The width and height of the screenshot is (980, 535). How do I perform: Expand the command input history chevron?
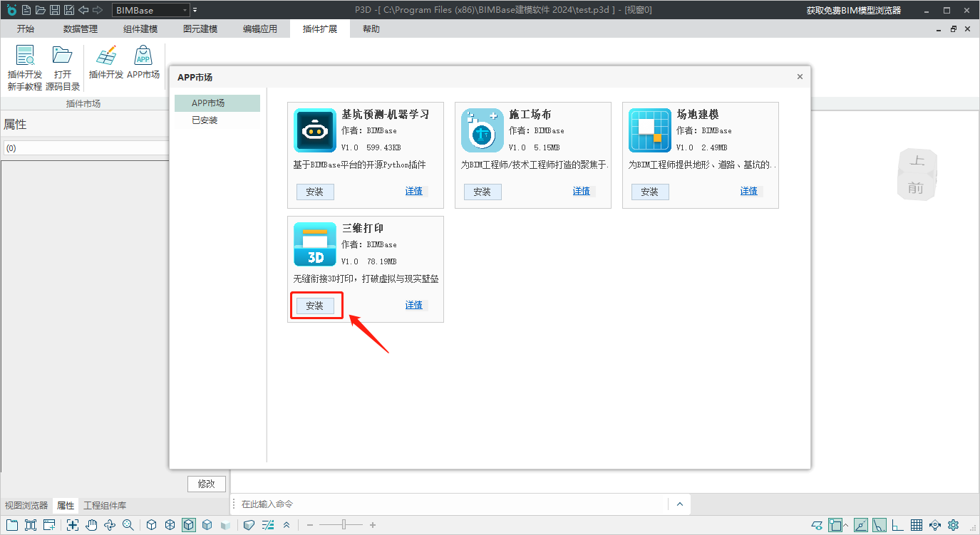(679, 504)
